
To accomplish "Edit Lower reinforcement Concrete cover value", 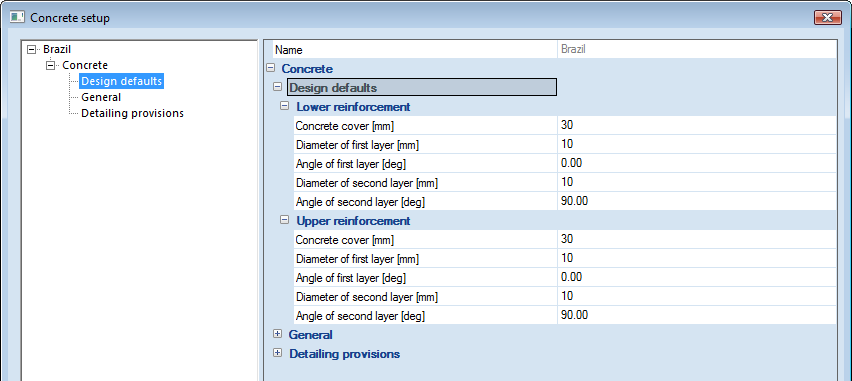I will tap(697, 126).
